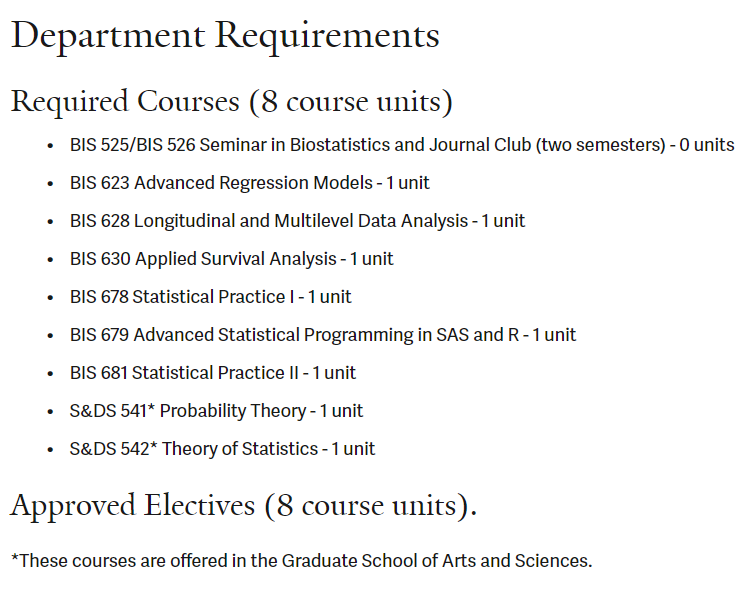This screenshot has height=591, width=752.
Task: Click the bullet beside BIS 679
Action: pyautogui.click(x=51, y=336)
